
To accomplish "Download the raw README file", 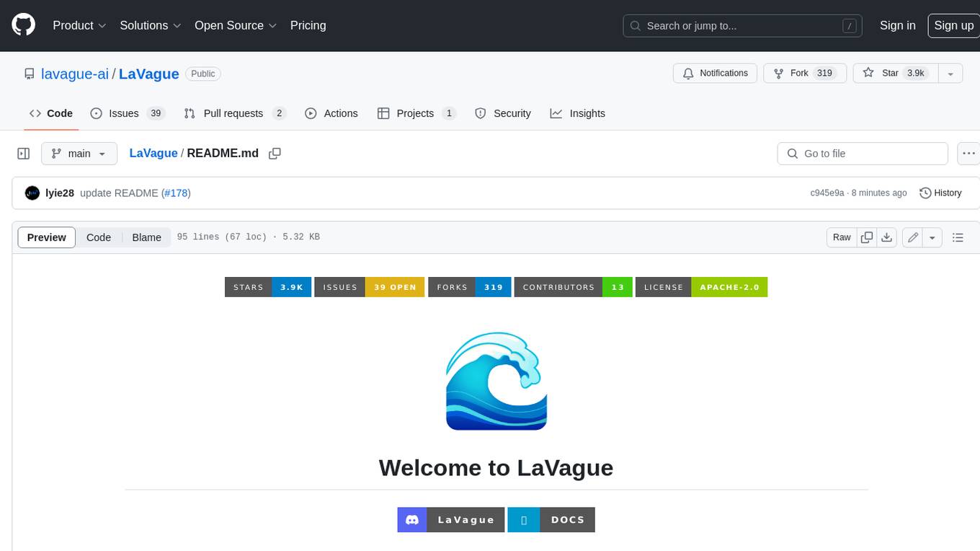I will [887, 237].
